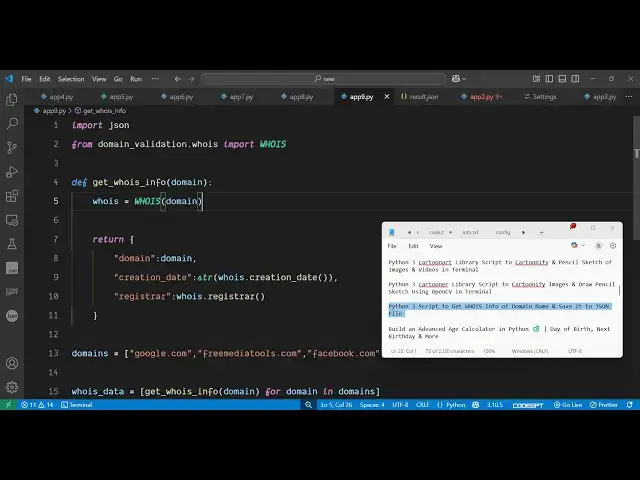Switch to config tab in Notepad
Screen dimensions: 640x480
(503, 232)
